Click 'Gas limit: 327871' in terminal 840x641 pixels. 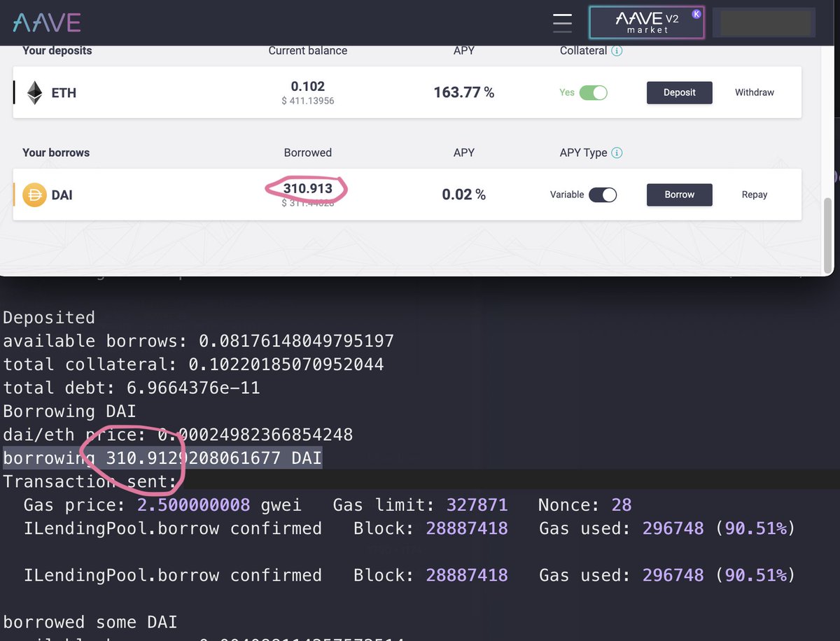click(421, 505)
